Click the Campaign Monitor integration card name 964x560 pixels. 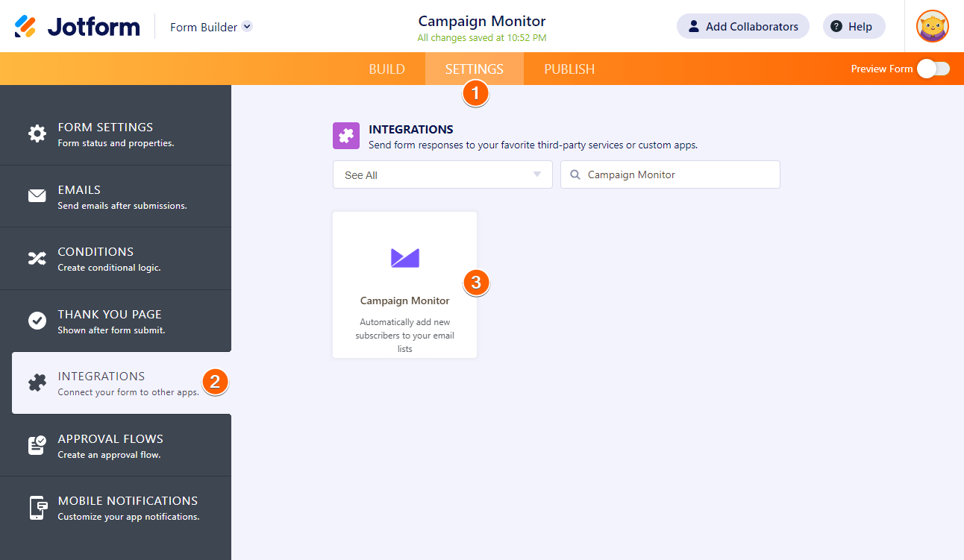point(405,301)
